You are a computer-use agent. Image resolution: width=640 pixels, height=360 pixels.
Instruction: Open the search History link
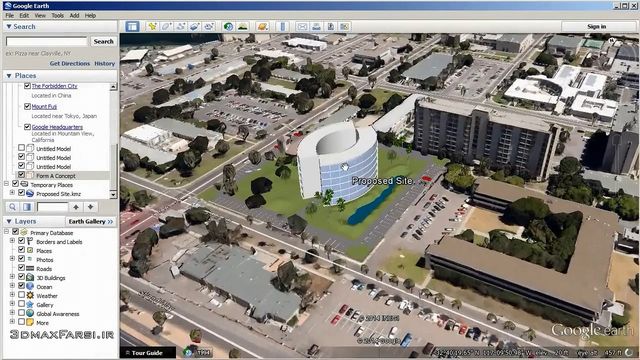pyautogui.click(x=104, y=64)
